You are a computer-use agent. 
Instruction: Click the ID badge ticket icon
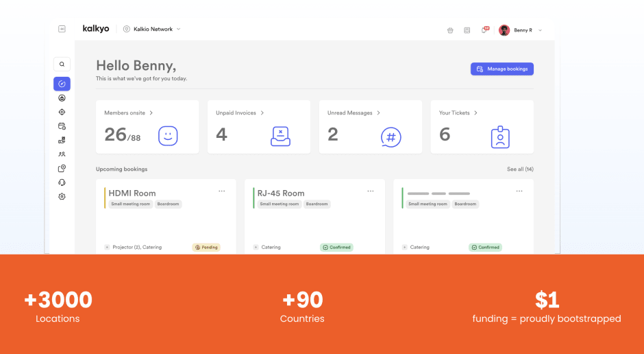[x=500, y=137]
